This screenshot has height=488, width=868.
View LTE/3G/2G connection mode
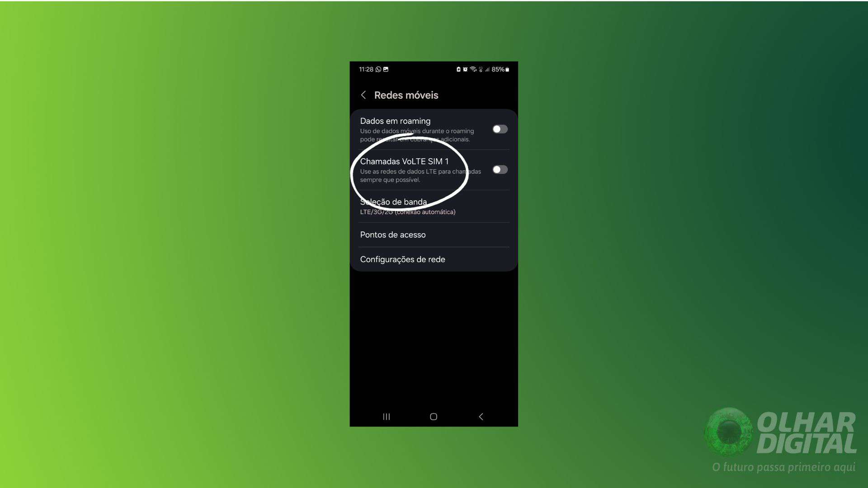(434, 206)
